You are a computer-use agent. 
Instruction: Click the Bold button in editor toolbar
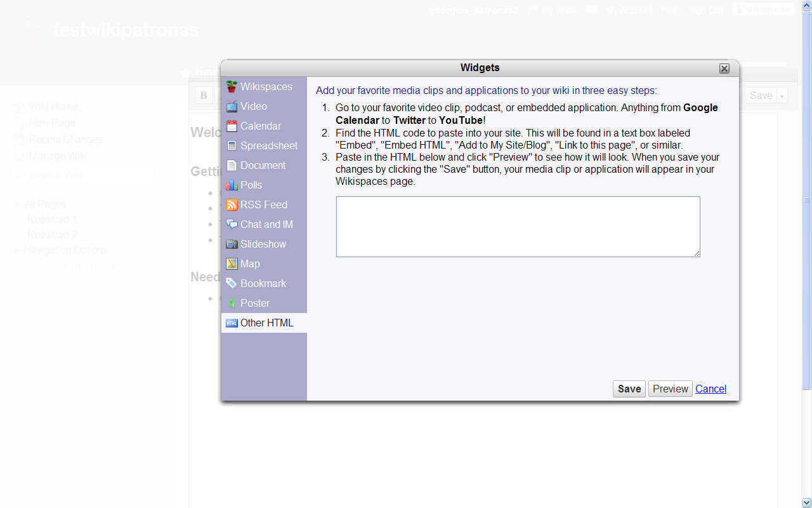click(204, 95)
